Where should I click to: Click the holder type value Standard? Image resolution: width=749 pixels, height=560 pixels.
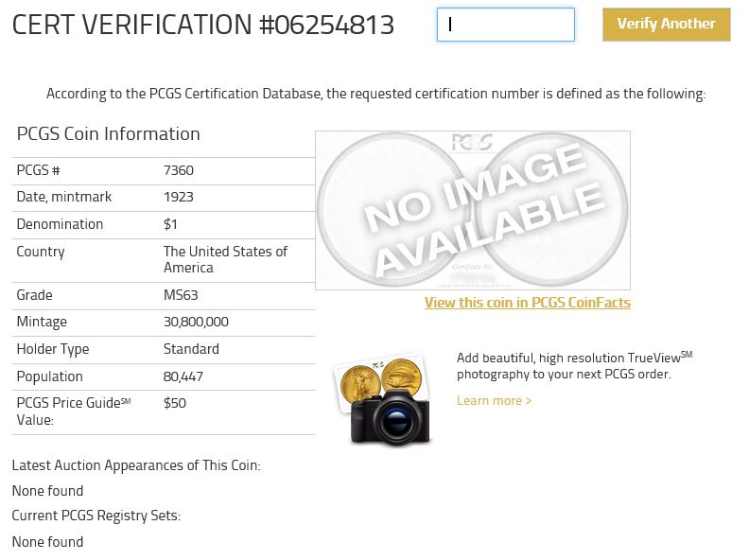[x=191, y=349]
